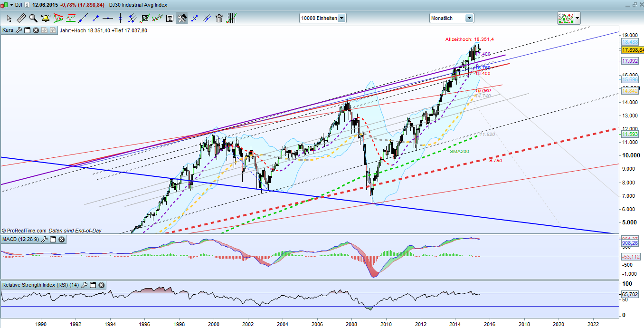Click the MACD (12 26 9) label
644x328 pixels.
click(x=21, y=239)
